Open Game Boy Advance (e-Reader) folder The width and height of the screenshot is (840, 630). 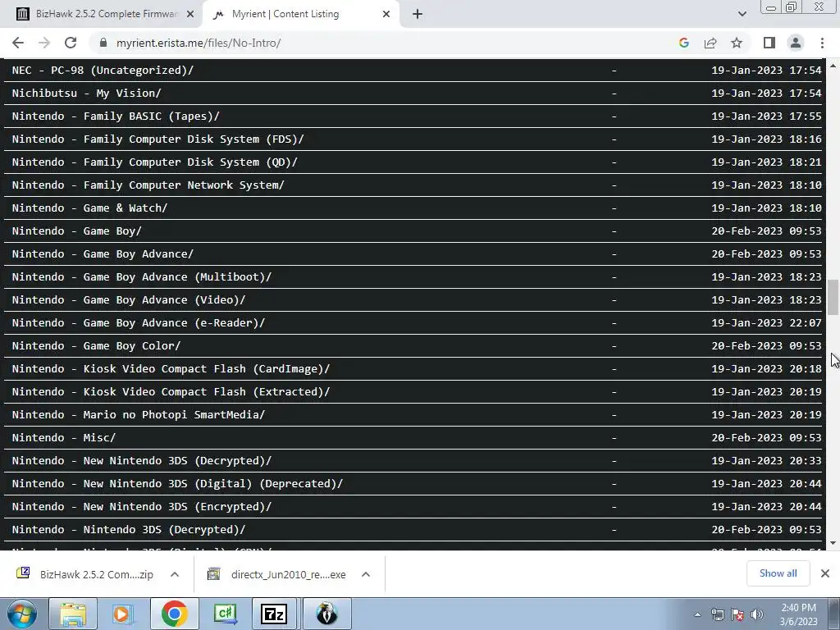[x=138, y=323]
